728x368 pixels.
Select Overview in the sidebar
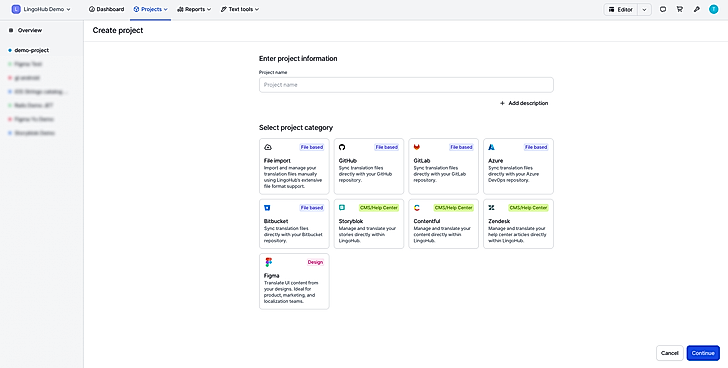pyautogui.click(x=30, y=30)
